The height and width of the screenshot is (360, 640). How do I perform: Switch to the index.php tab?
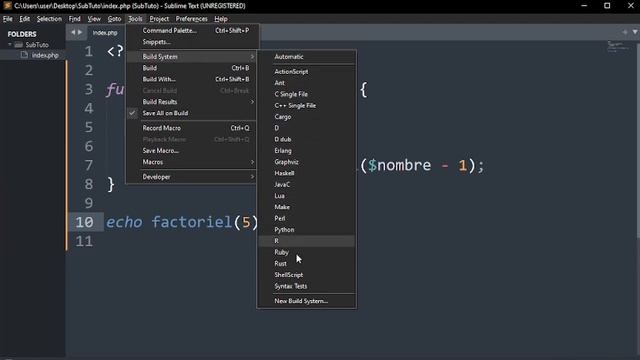coord(105,33)
